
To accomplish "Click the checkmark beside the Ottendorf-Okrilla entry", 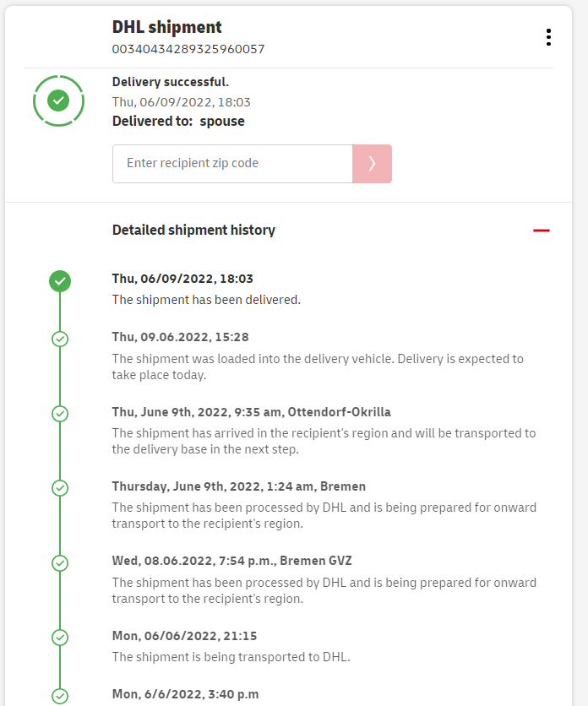I will click(60, 414).
